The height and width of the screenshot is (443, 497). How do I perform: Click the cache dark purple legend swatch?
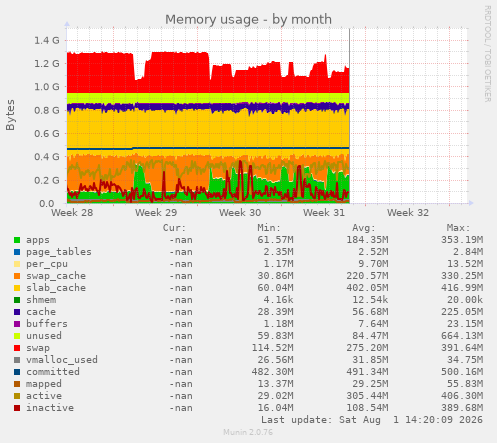(17, 312)
